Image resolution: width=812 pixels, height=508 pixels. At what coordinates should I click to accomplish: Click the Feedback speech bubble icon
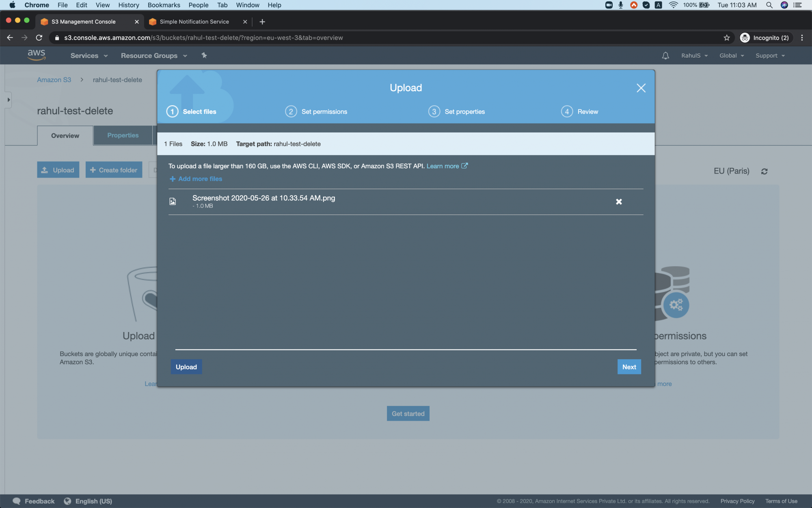17,501
